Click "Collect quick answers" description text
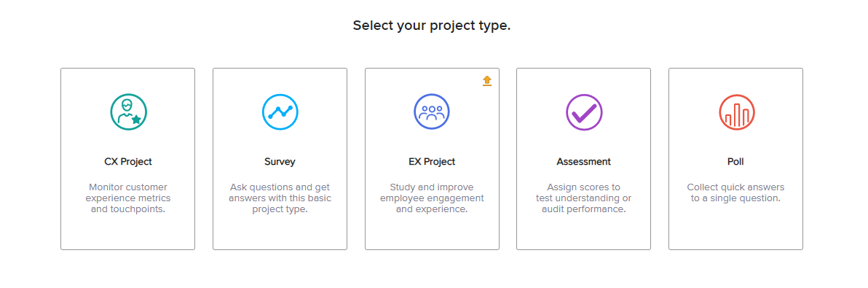The height and width of the screenshot is (288, 868). (735, 192)
